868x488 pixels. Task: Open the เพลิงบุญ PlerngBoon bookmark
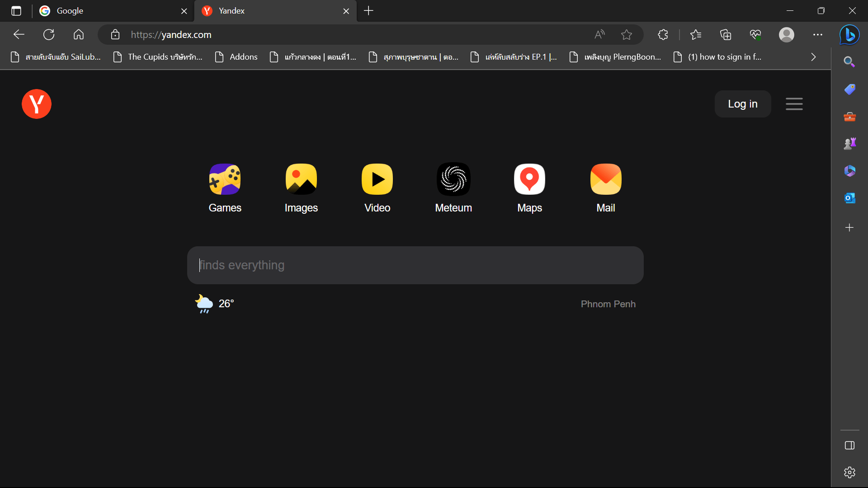point(616,57)
